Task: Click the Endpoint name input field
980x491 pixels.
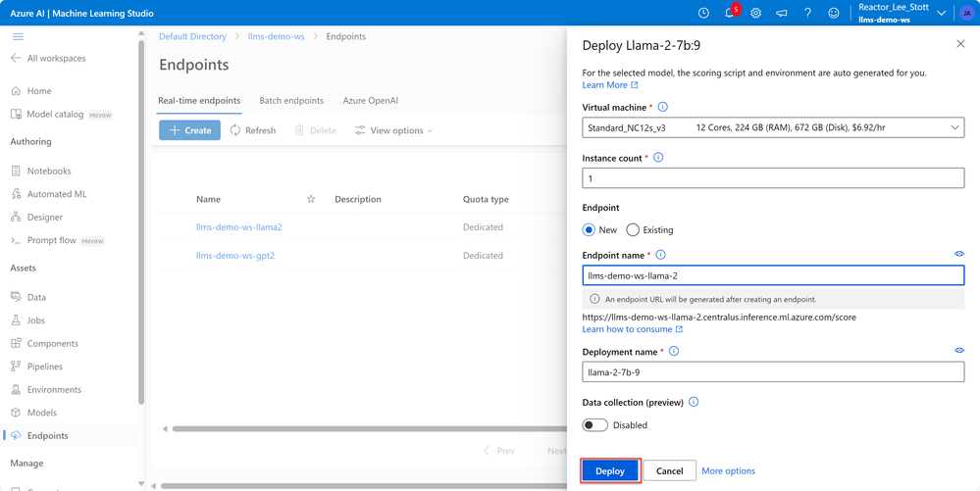Action: pyautogui.click(x=773, y=274)
